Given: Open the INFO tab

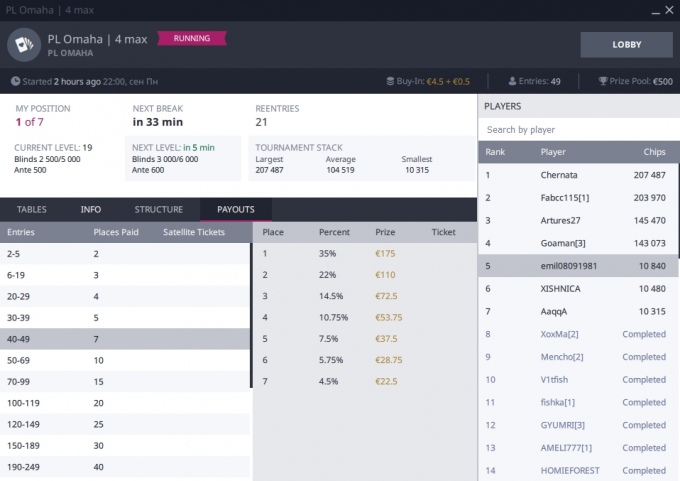Looking at the screenshot, I should (91, 209).
